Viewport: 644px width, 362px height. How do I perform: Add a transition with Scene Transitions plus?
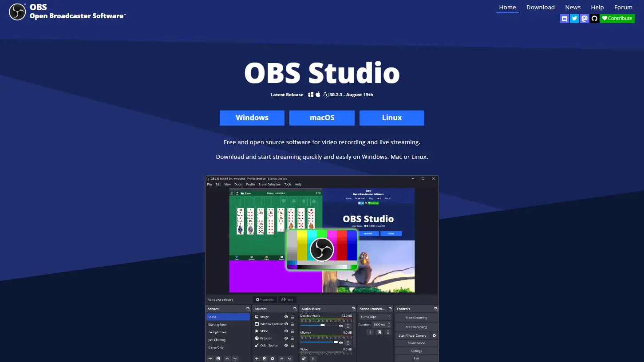click(370, 332)
